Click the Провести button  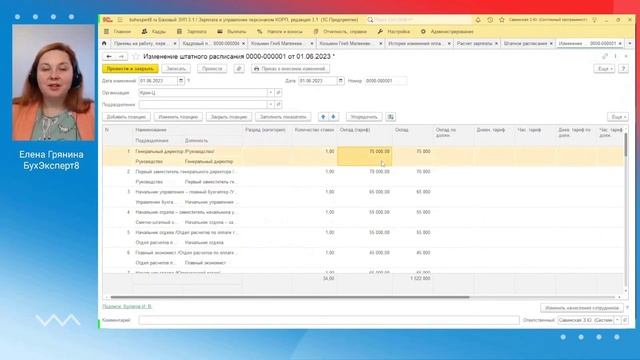[x=212, y=69]
